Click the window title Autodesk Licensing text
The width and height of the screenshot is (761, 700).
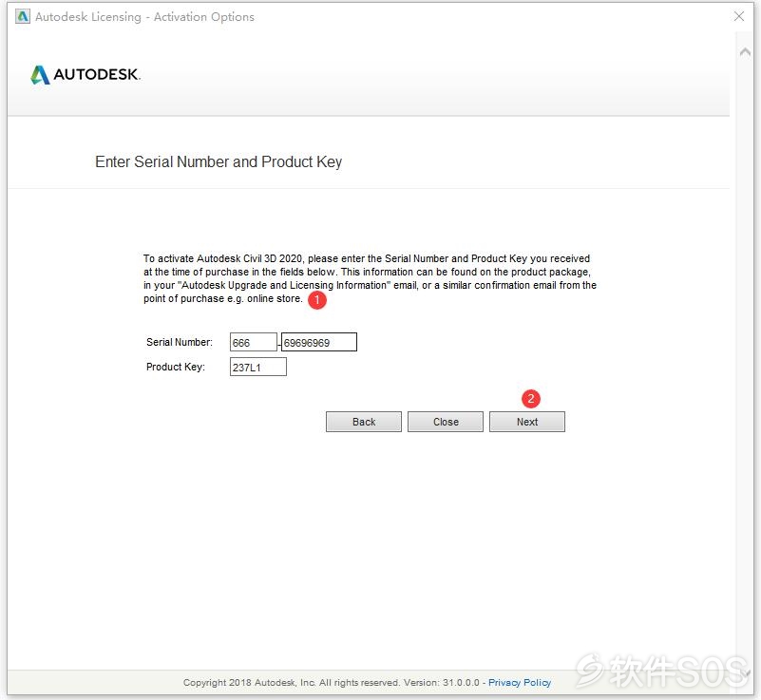pyautogui.click(x=144, y=16)
